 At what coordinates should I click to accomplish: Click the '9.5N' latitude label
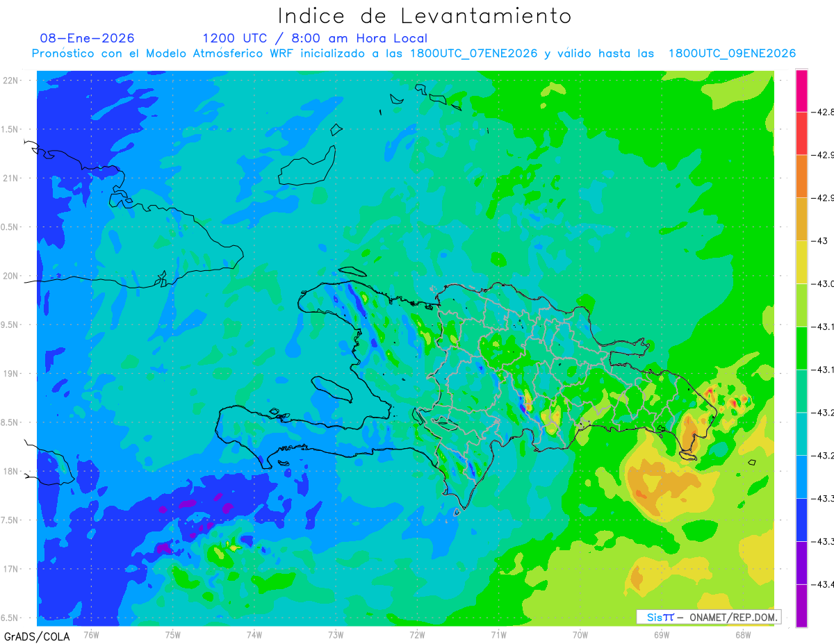click(10, 325)
